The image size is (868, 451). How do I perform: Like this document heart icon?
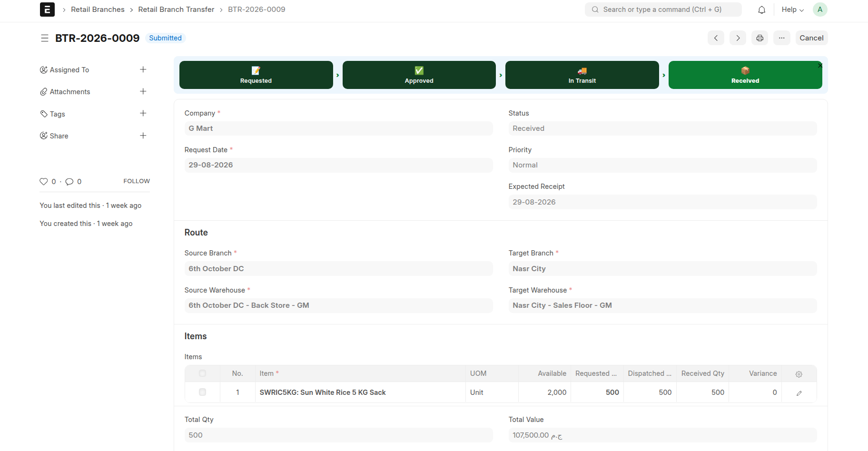coord(44,182)
